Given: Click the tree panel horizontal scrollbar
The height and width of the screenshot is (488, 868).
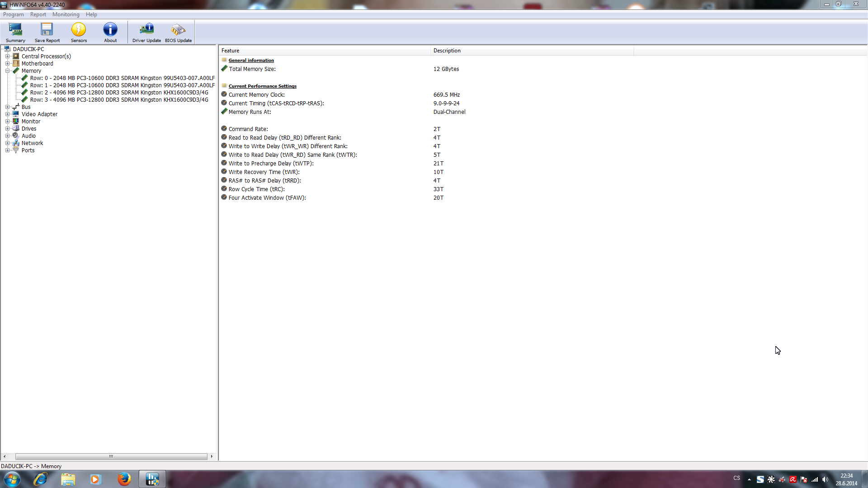Looking at the screenshot, I should (x=111, y=456).
